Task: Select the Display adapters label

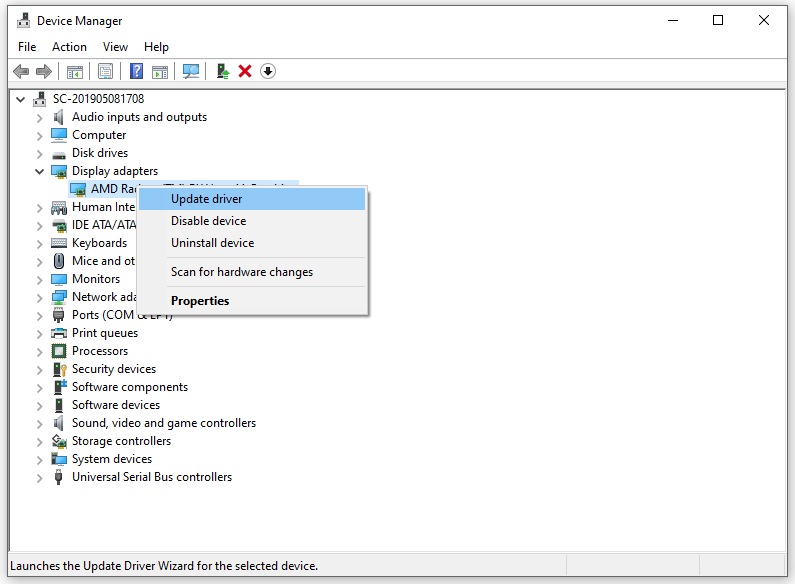Action: [x=115, y=171]
